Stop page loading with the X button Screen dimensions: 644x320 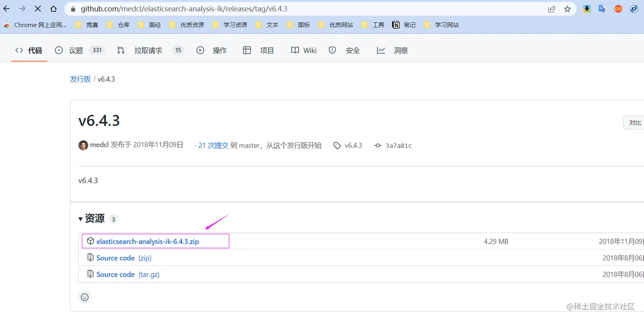tap(37, 9)
